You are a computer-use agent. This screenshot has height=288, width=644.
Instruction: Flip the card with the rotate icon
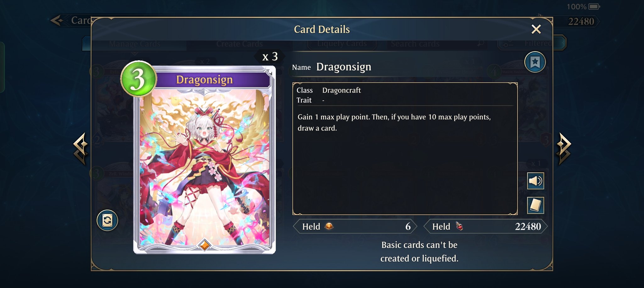coord(107,220)
